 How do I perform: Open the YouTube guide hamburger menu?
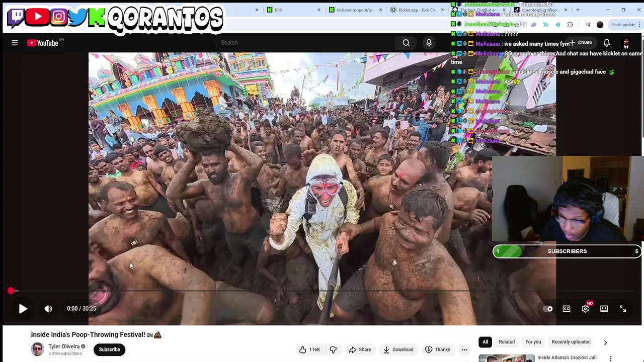point(15,43)
